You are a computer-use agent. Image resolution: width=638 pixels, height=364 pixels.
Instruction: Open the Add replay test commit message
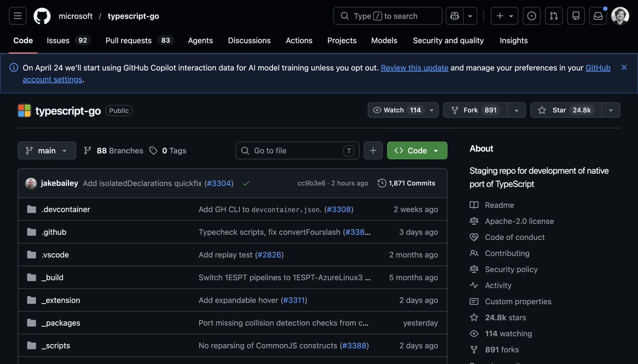pos(225,255)
